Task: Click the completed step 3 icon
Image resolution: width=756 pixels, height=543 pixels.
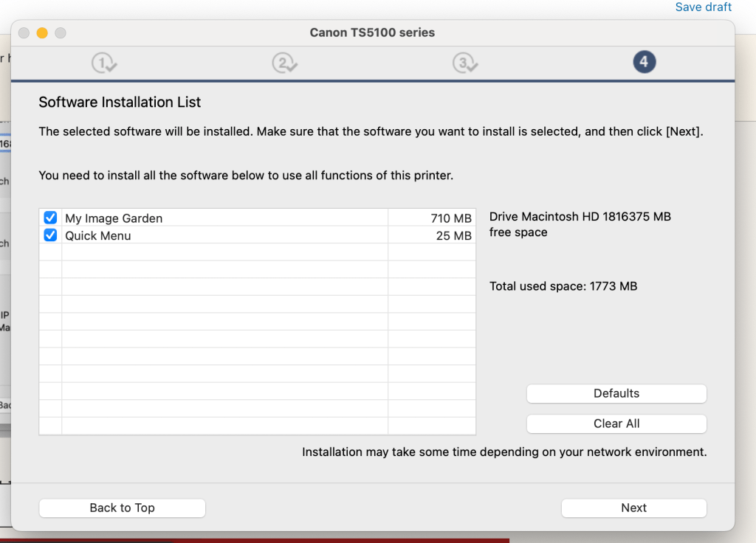Action: [x=465, y=63]
